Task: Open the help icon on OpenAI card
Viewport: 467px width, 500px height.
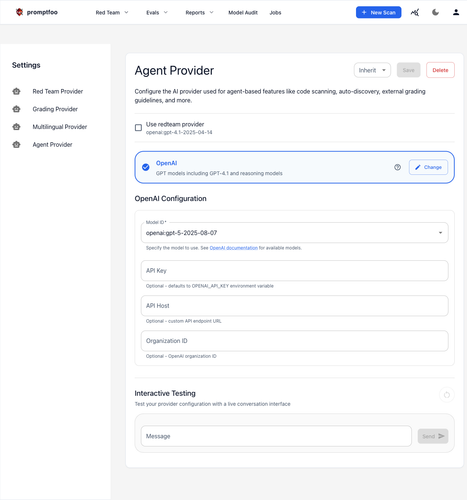Action: [x=397, y=167]
